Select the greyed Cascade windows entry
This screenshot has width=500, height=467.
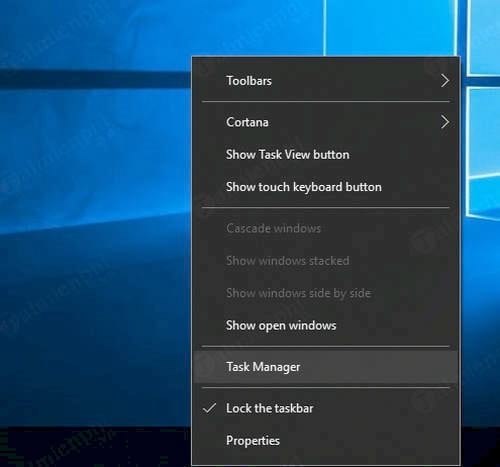pos(326,228)
